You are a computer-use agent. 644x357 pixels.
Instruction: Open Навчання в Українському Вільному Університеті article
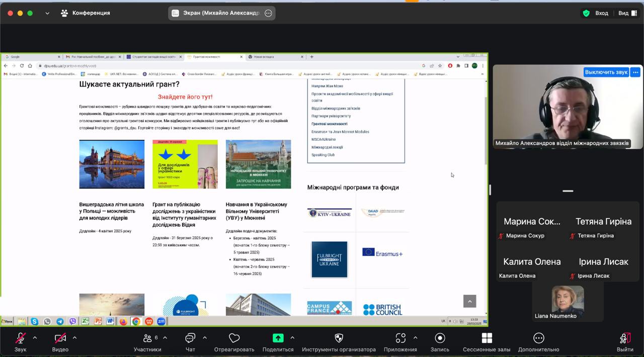point(257,211)
